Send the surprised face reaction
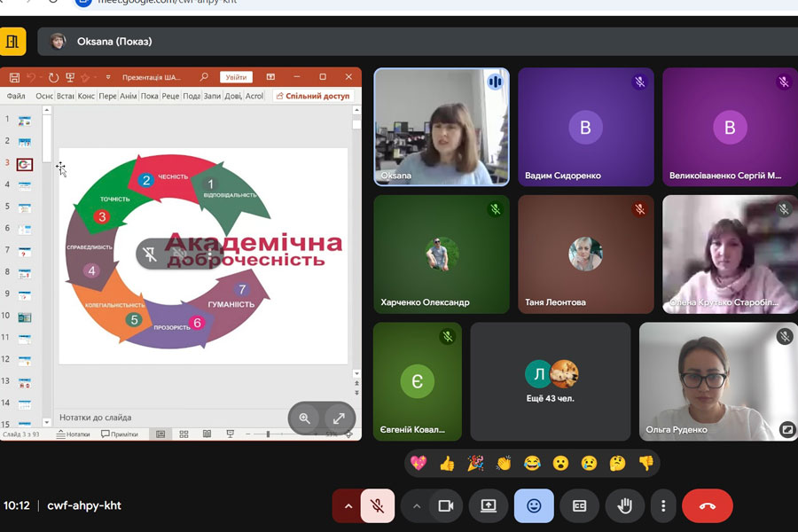This screenshot has width=798, height=532. point(561,463)
